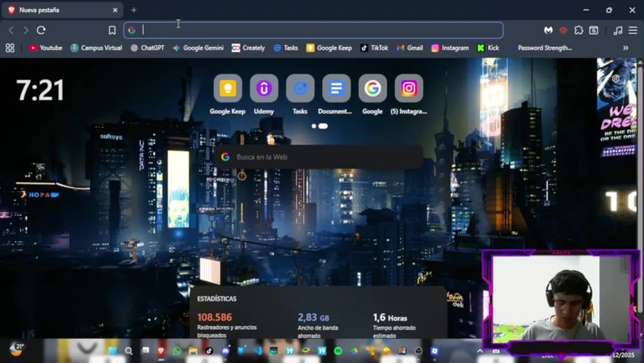Click the browser forward arrow
The height and width of the screenshot is (363, 644).
26,30
